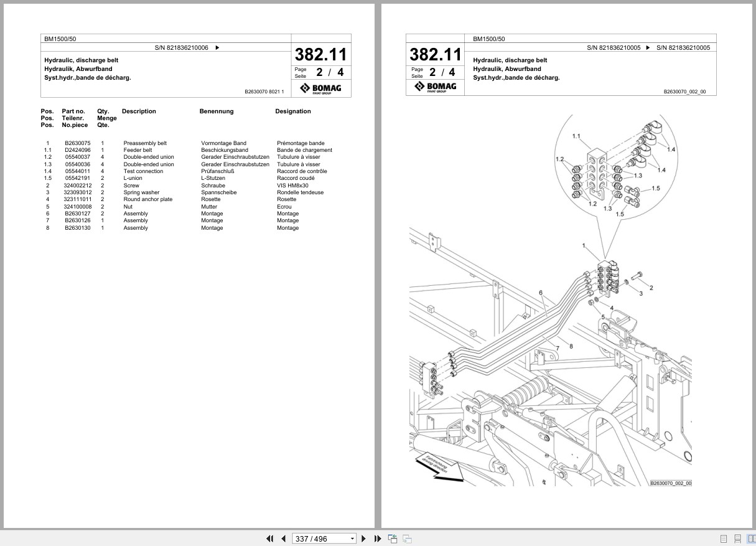Screen dimensions: 756x546
Task: Click the previous view navigation icon
Action: [x=393, y=539]
